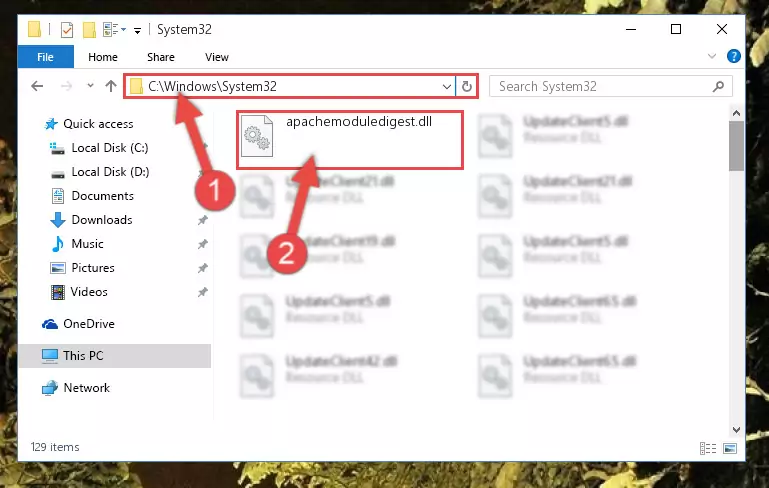Screen dimensions: 769x488
Task: Click the vertical scrollbar thumb
Action: pos(736,146)
